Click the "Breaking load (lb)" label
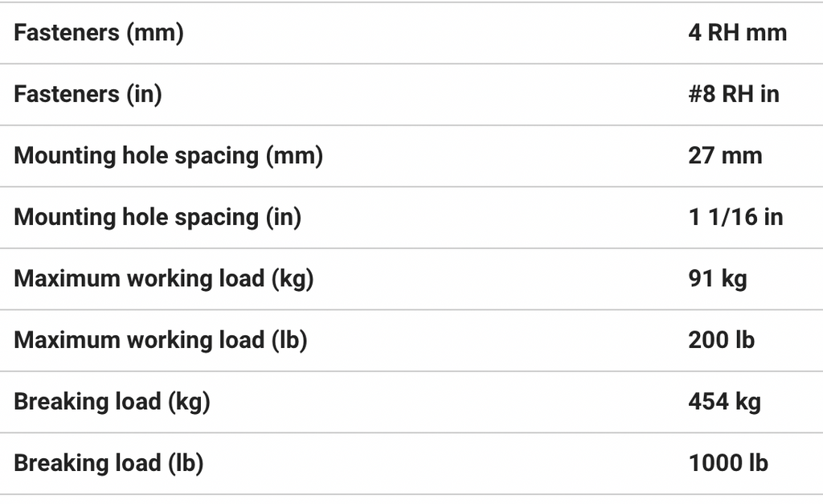The height and width of the screenshot is (504, 823). (109, 463)
